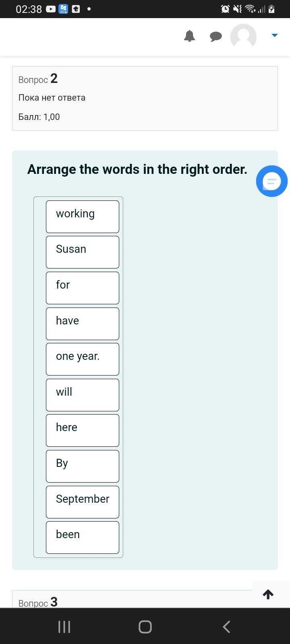Select the 'September' word tile

pos(83,502)
